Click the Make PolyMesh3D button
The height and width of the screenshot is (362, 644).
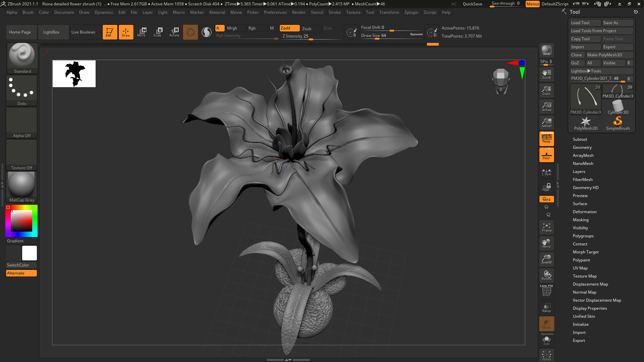coord(610,55)
